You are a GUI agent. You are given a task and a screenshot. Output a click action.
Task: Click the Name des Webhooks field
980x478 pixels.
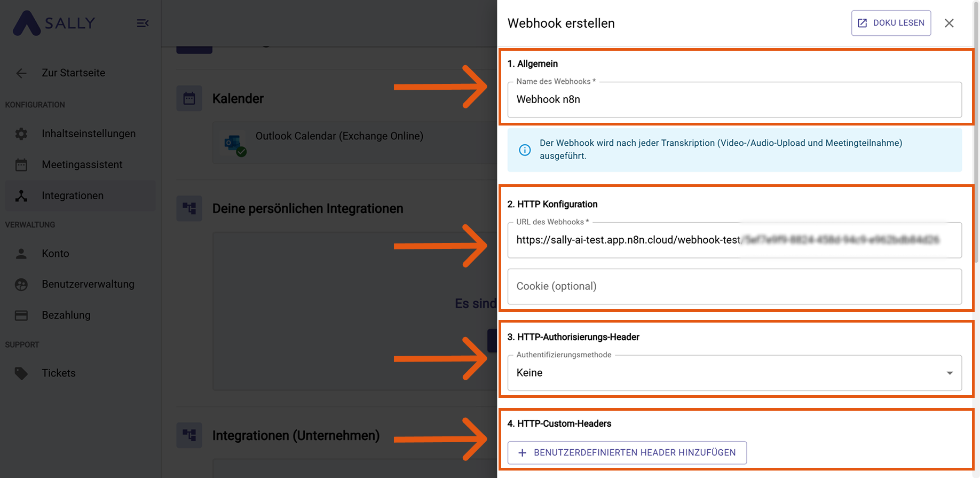coord(734,100)
